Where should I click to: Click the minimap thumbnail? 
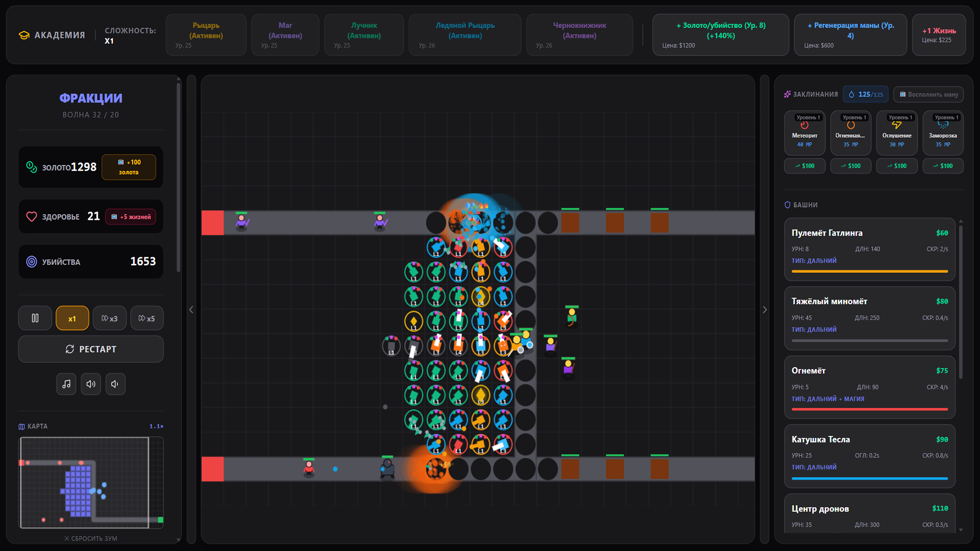click(x=91, y=482)
